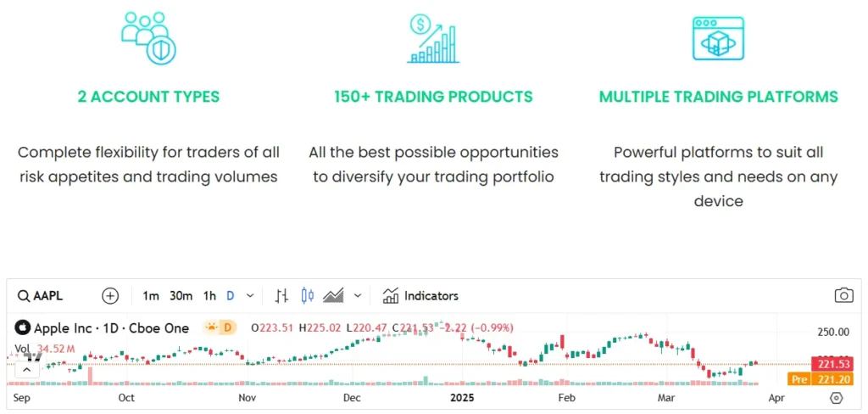
Task: Select the candlestick chart style icon
Action: (307, 296)
